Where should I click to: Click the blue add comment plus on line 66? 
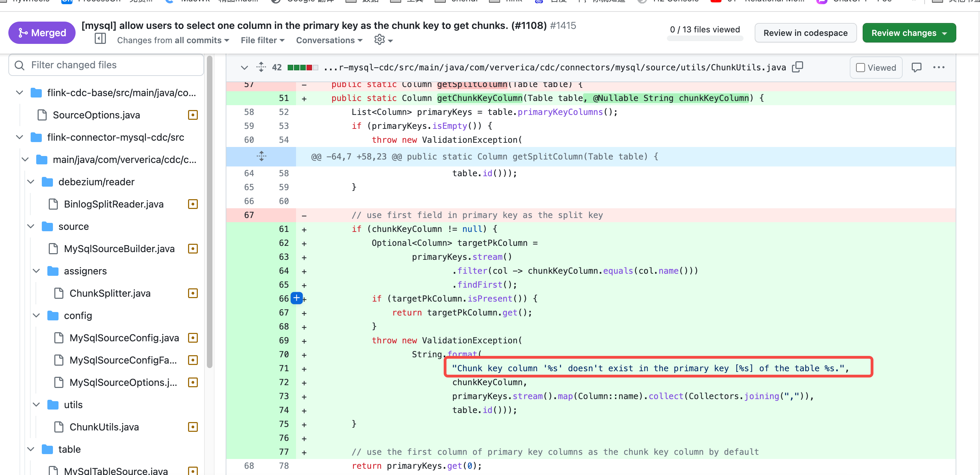tap(296, 298)
